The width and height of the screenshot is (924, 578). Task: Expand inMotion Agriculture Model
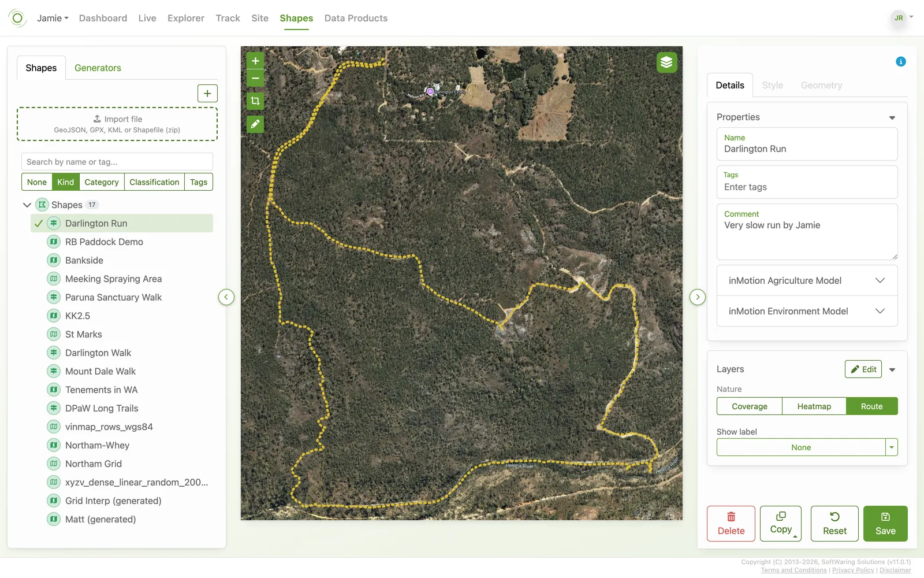807,280
